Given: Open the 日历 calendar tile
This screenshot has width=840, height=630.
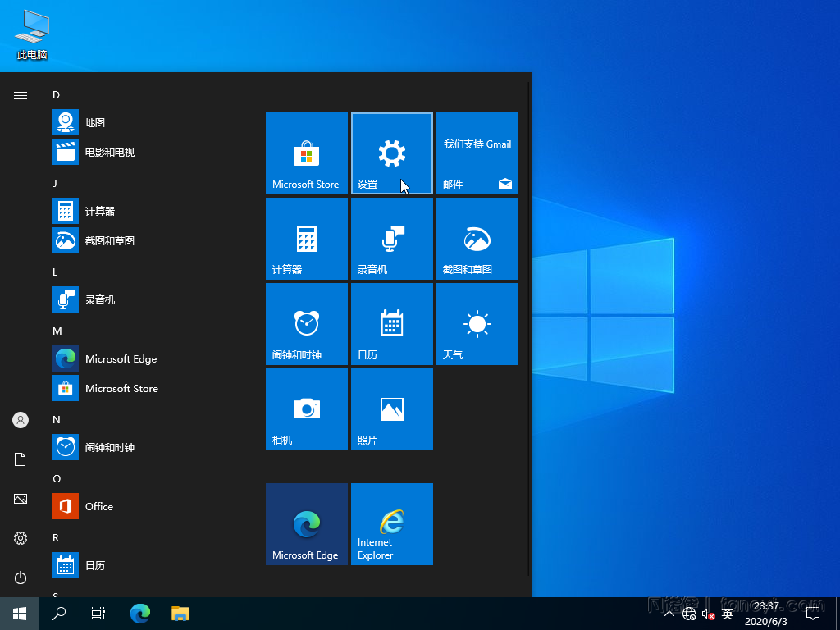Looking at the screenshot, I should (391, 323).
